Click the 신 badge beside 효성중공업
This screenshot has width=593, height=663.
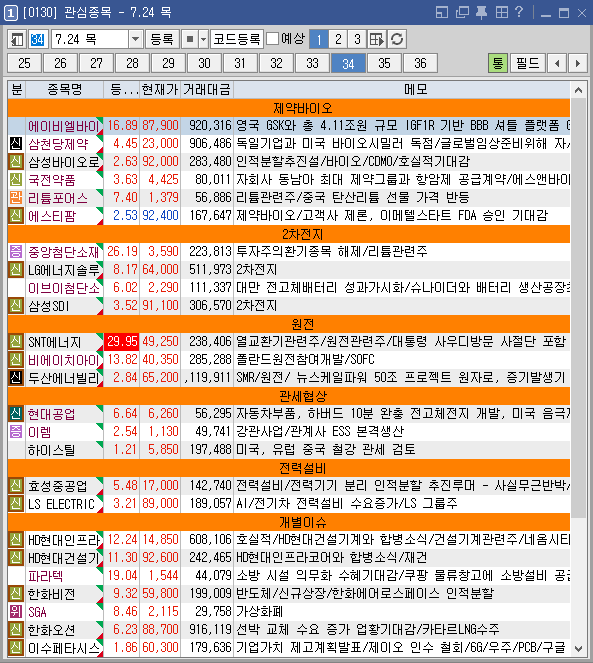tap(16, 485)
